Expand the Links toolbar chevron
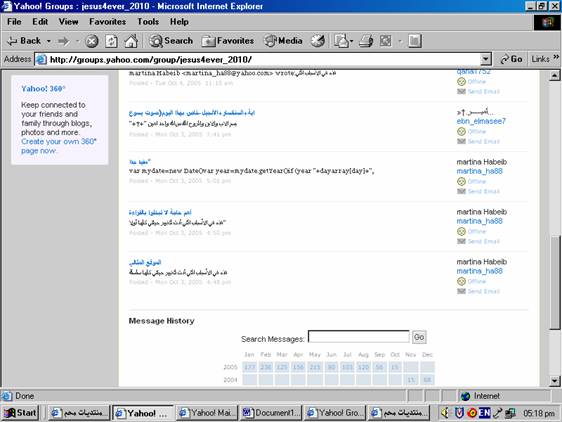562x422 pixels. [x=556, y=57]
